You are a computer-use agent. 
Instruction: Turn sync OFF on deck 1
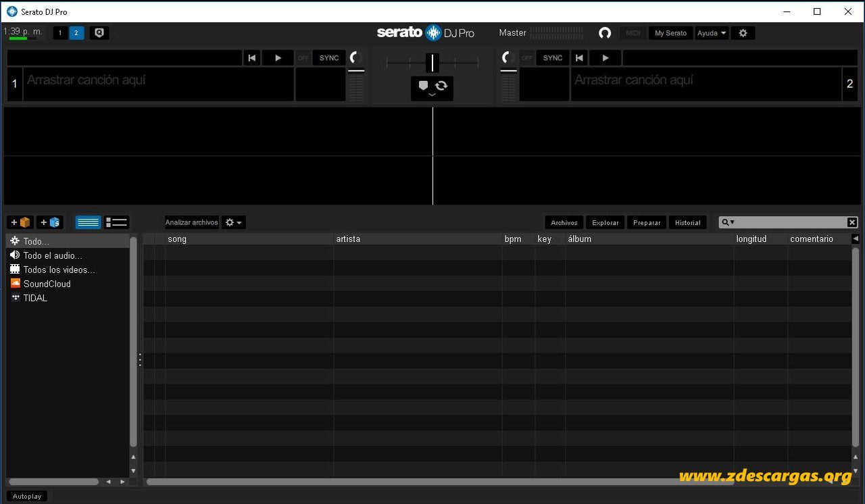pos(303,58)
